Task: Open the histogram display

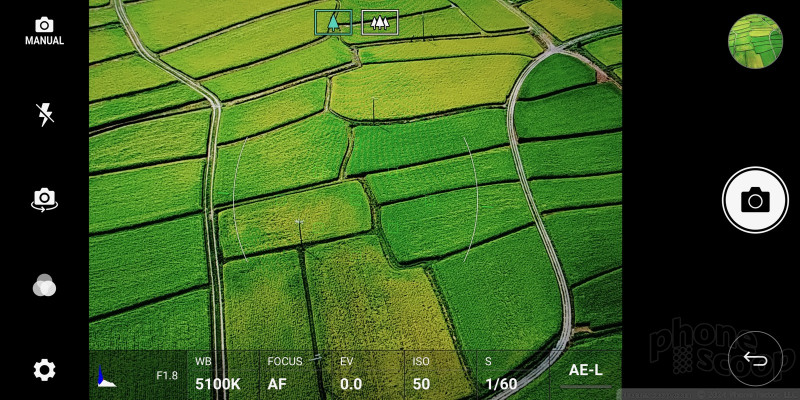Action: coord(107,377)
